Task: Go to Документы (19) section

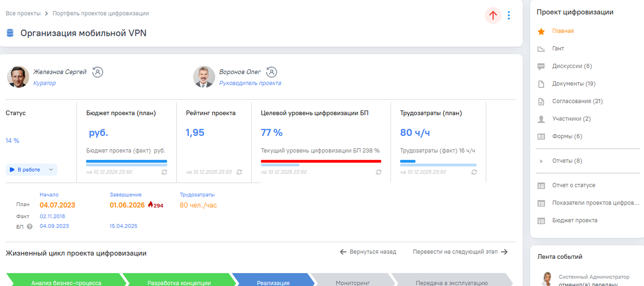Action: pos(573,84)
